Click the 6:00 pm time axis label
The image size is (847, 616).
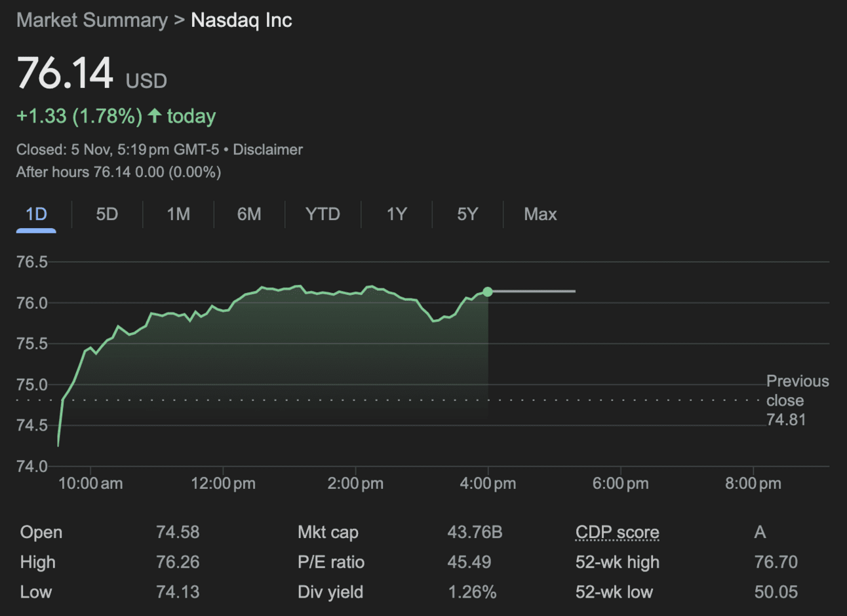click(x=620, y=484)
